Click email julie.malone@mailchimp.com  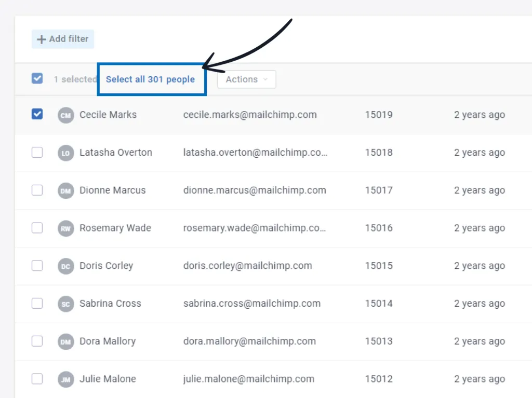pos(249,379)
